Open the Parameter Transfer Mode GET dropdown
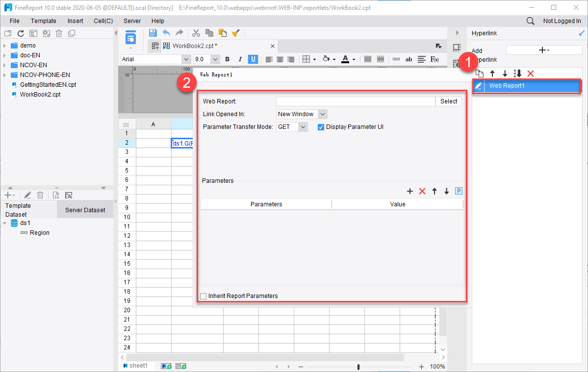588x372 pixels. (x=303, y=126)
